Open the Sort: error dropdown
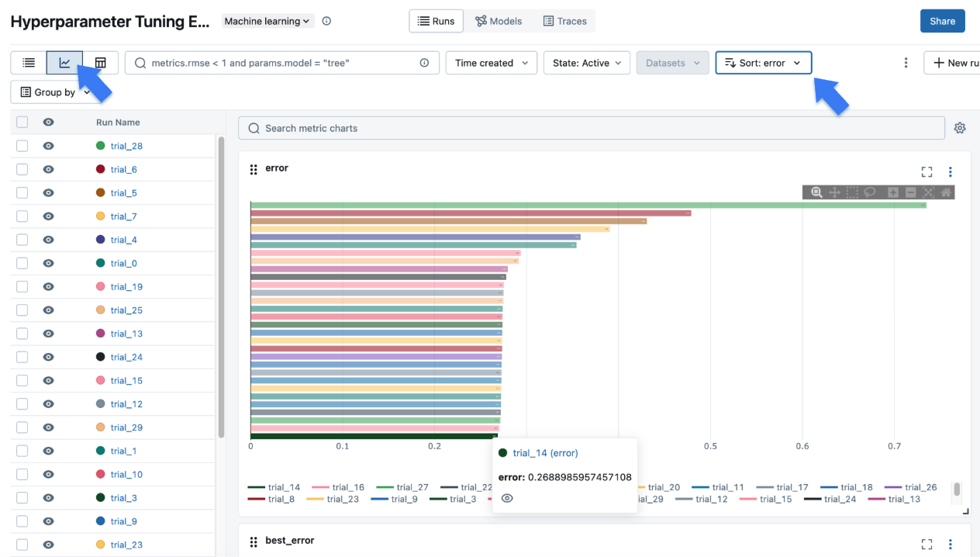The image size is (980, 557). (x=764, y=62)
